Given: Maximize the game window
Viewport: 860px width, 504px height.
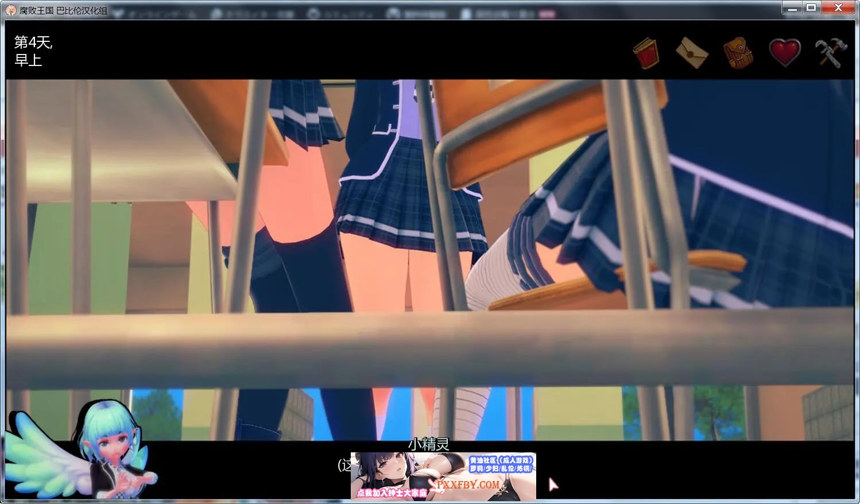Looking at the screenshot, I should tap(811, 8).
